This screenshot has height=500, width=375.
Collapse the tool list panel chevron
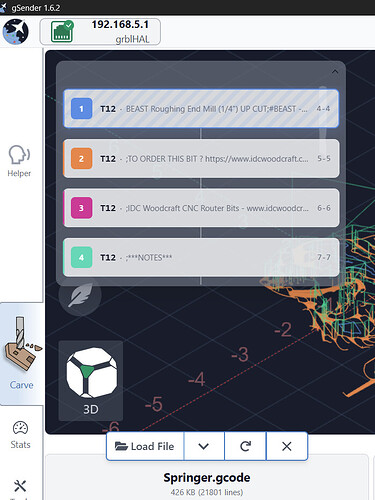pyautogui.click(x=335, y=71)
